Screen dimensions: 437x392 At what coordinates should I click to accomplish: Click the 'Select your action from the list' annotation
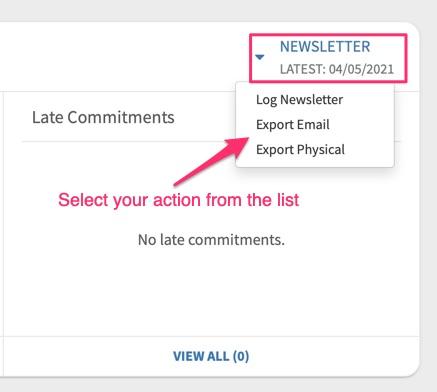[179, 200]
